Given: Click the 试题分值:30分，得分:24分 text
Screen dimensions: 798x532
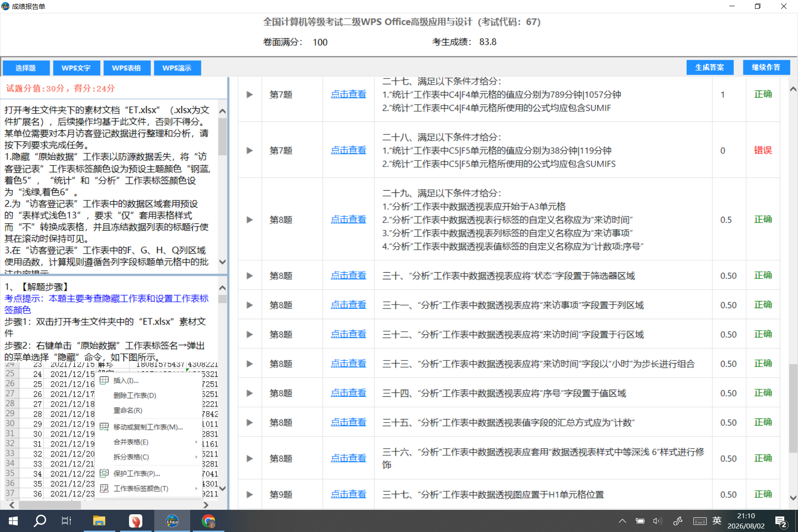Looking at the screenshot, I should (x=60, y=88).
